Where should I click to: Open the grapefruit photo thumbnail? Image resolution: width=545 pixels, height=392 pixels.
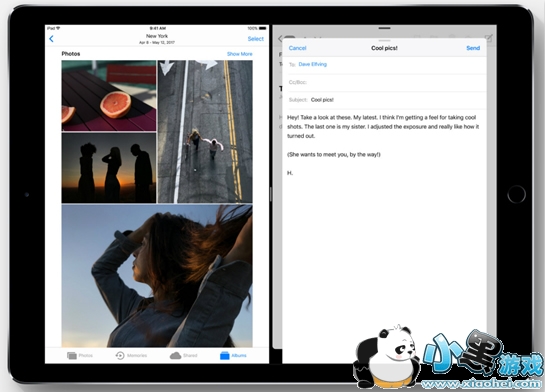(109, 96)
